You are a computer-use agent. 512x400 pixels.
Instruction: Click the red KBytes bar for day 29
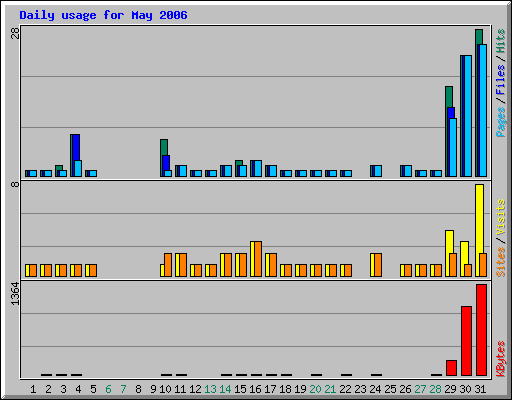[452, 368]
